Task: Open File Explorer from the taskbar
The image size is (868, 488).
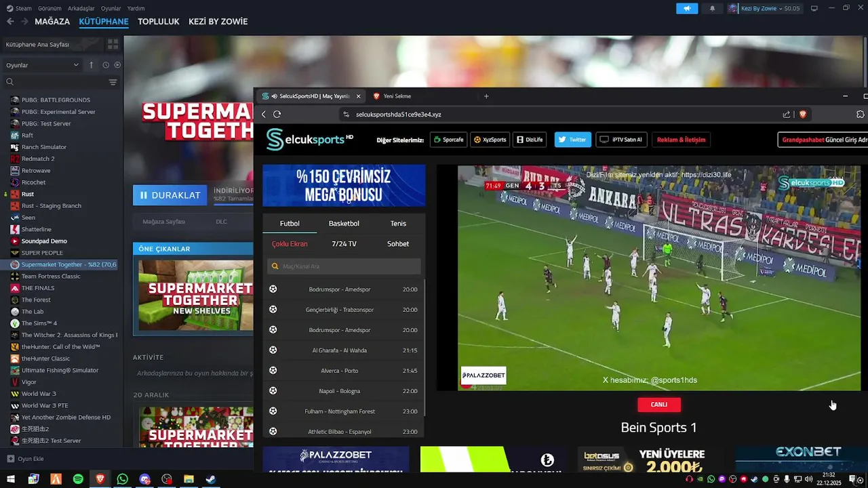Action: coord(189,479)
